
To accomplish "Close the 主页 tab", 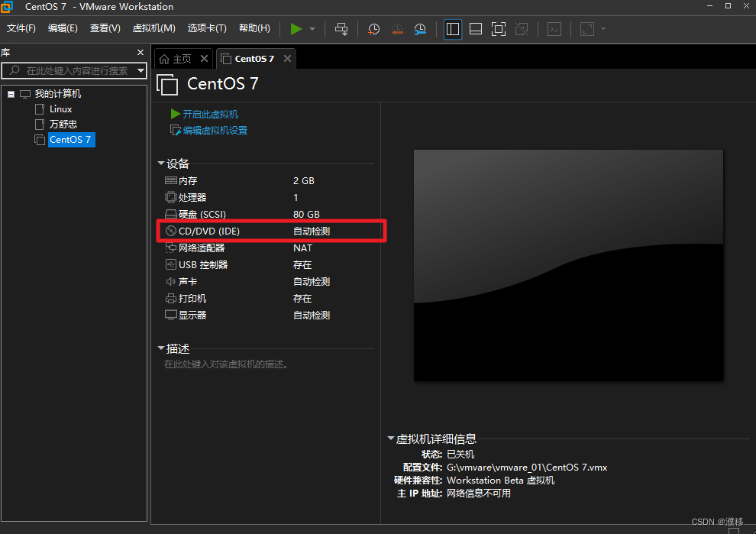I will point(205,58).
